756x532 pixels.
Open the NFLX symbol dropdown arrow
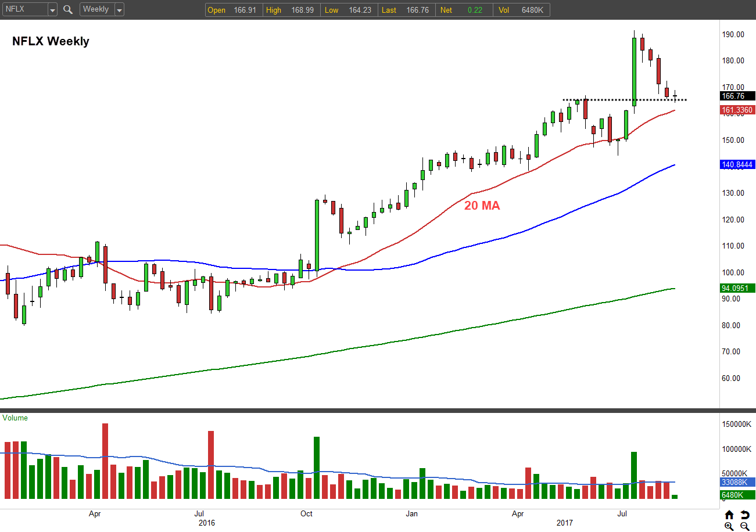52,10
